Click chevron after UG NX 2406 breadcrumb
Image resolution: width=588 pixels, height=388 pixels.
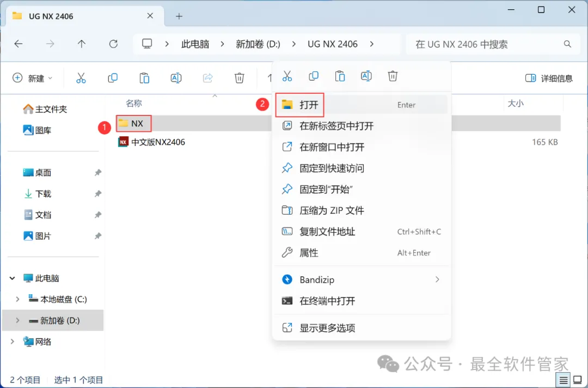372,44
